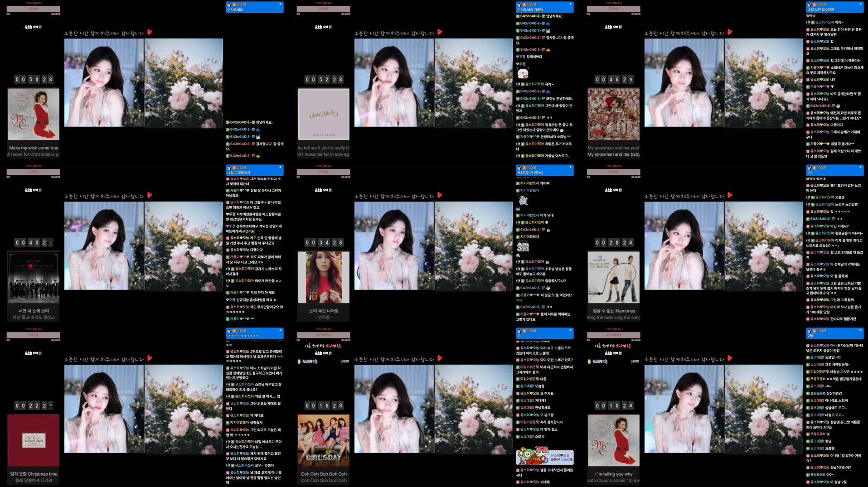This screenshot has height=487, width=868.
Task: Click the red heart next to 소중한 시간 message
Action: (150, 33)
